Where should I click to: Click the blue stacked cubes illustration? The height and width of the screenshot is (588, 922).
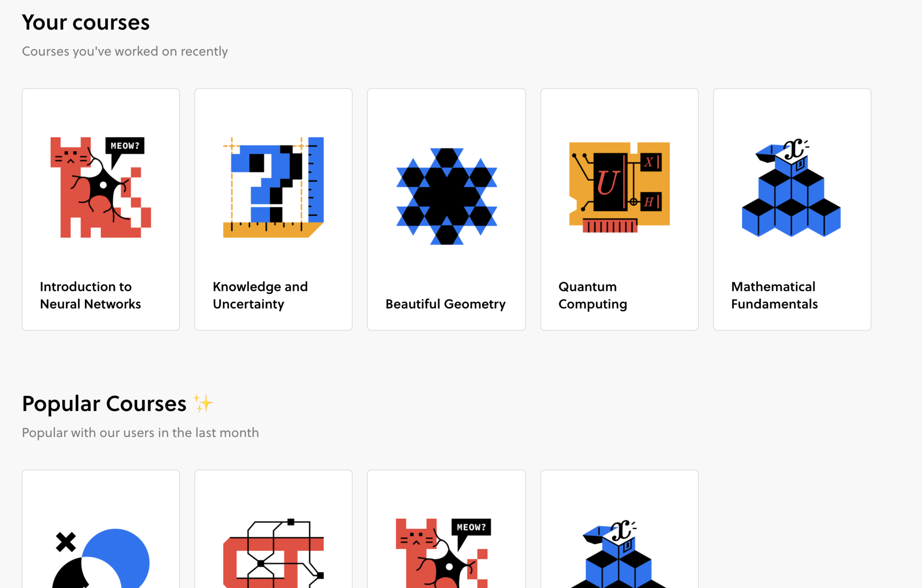click(x=791, y=188)
